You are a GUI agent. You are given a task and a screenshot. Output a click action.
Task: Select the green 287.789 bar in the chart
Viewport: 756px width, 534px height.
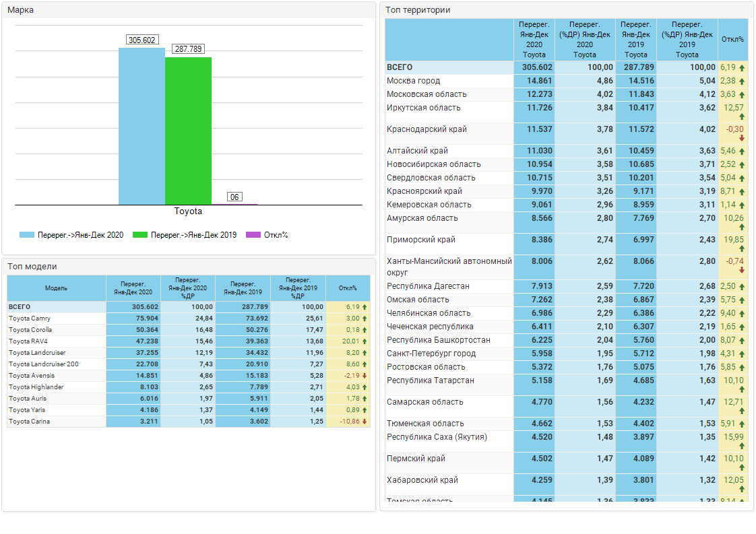coord(188,131)
